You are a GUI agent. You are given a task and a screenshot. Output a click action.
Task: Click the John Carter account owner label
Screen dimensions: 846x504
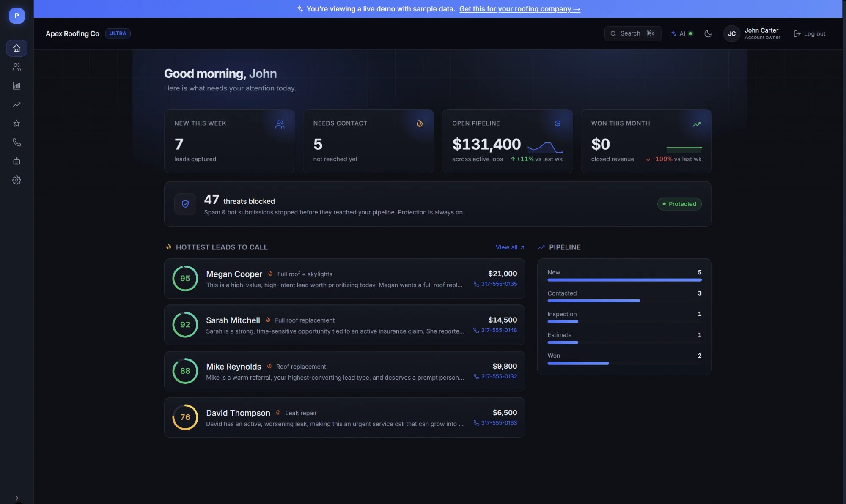tap(762, 33)
